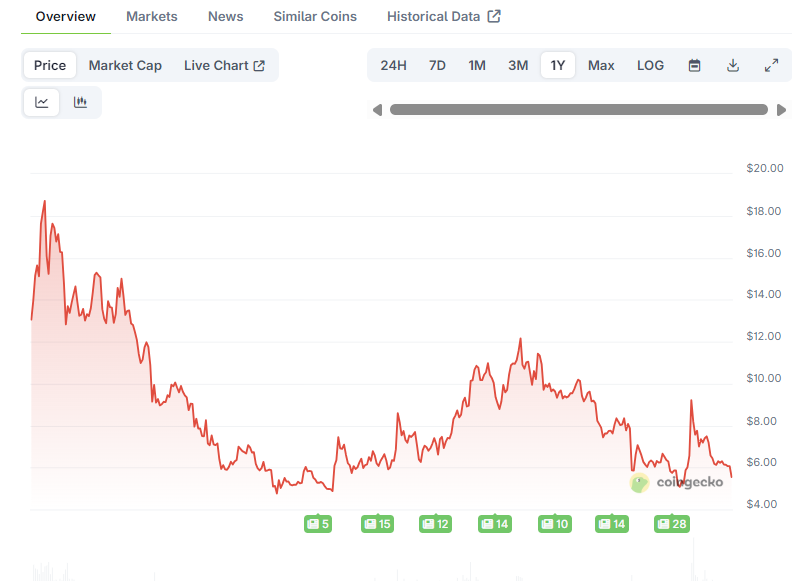Open Live Chart external link
Screen dimensions: 812x581
click(224, 65)
